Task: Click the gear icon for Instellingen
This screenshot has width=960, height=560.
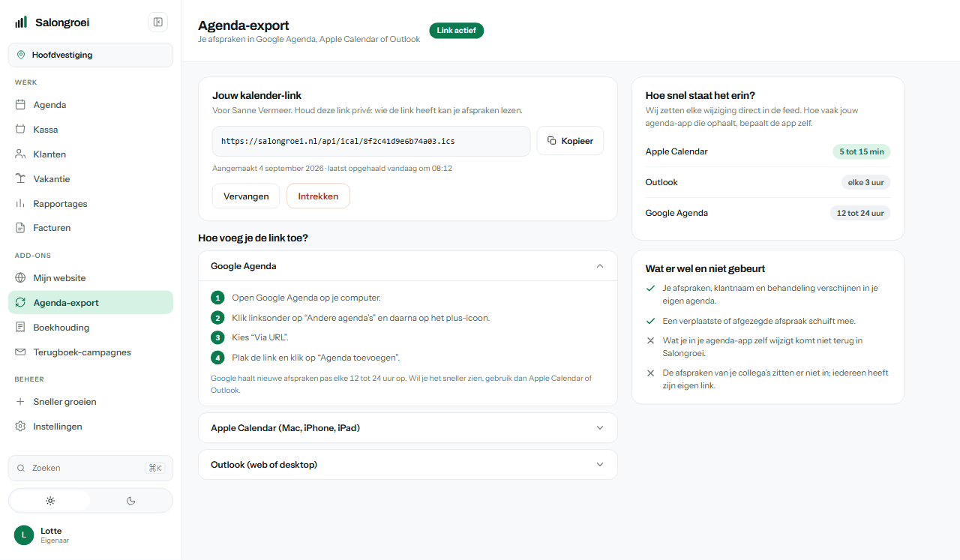Action: [20, 427]
